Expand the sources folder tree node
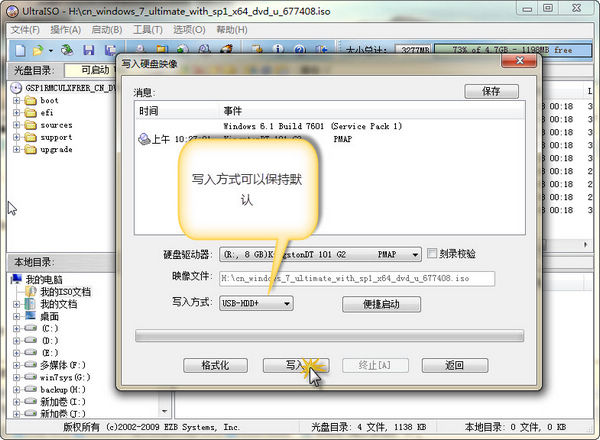Screen dimensions: 600x440 pos(16,125)
